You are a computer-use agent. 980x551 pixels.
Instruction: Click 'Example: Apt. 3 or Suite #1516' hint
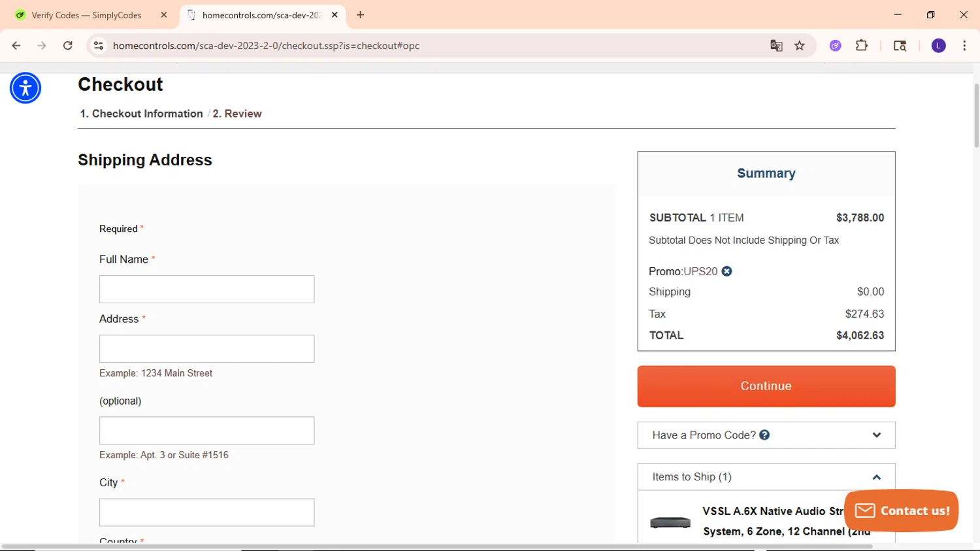[x=164, y=455]
